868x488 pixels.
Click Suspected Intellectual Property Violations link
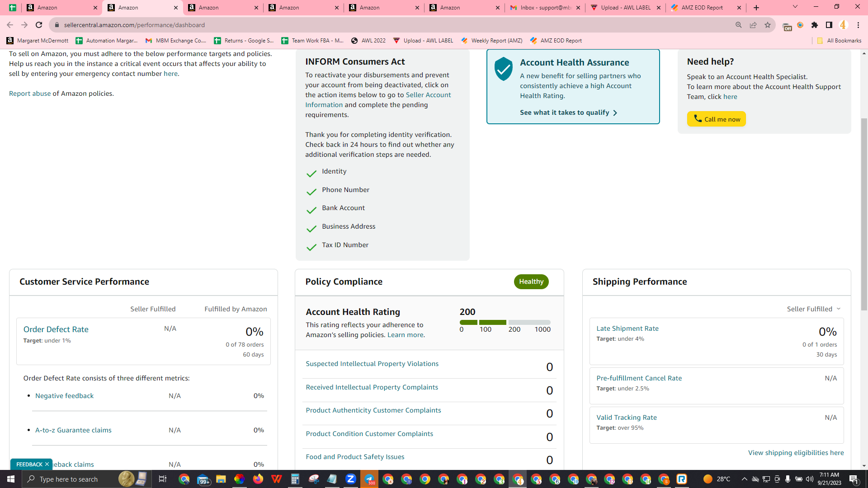coord(372,364)
